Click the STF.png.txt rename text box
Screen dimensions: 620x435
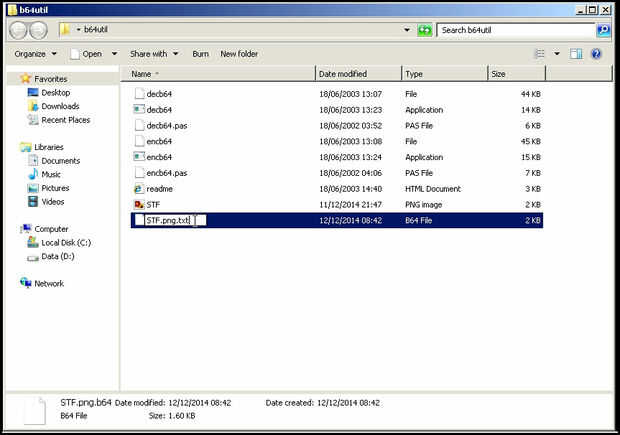[x=175, y=220]
